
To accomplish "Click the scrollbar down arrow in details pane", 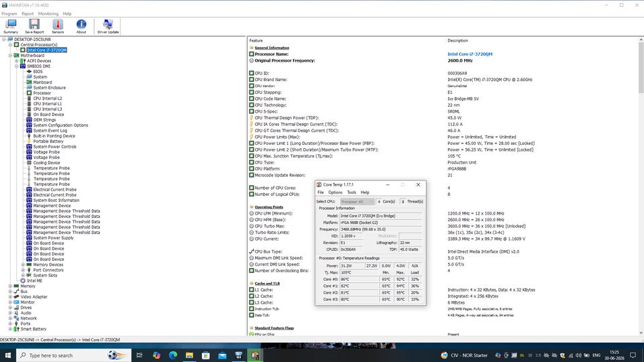I will coord(641,333).
